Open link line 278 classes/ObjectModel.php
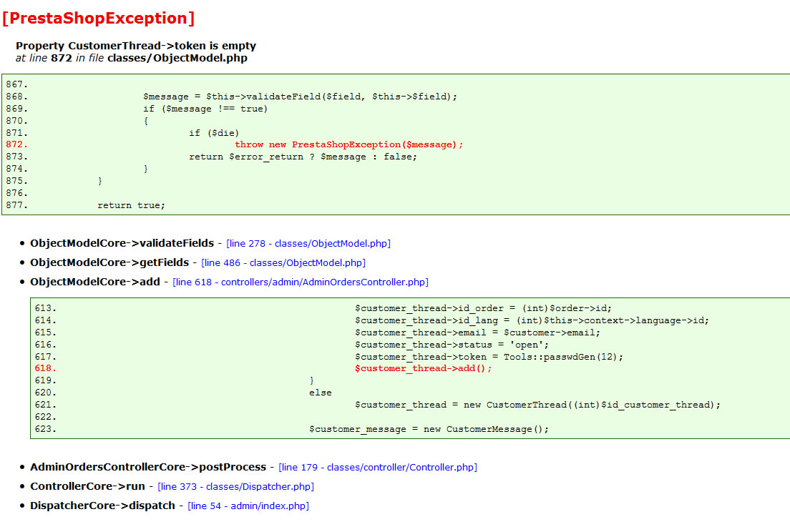The height and width of the screenshot is (532, 790). tap(308, 244)
